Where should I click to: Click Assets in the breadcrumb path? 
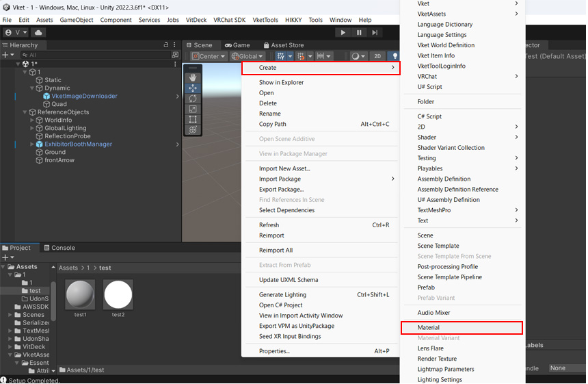[68, 268]
